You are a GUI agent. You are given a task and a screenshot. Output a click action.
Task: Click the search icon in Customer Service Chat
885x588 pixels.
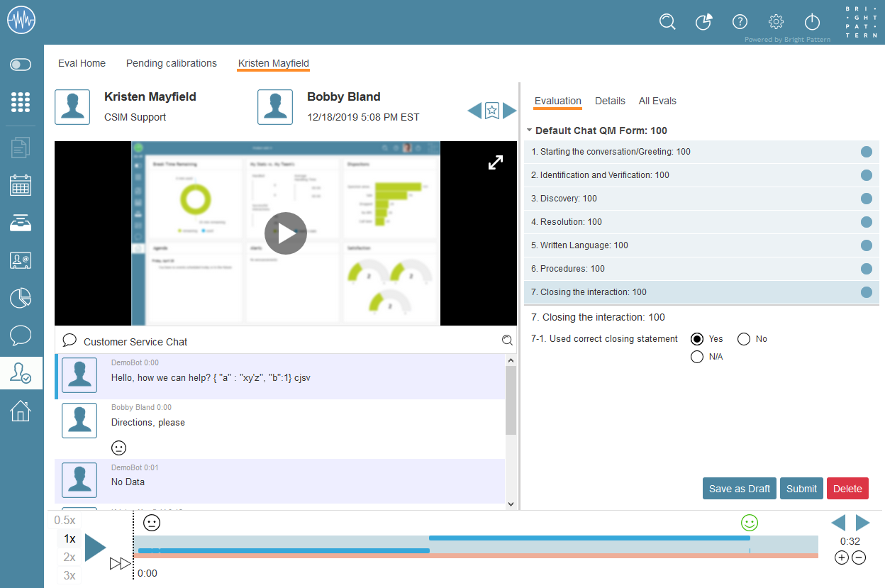pos(507,340)
